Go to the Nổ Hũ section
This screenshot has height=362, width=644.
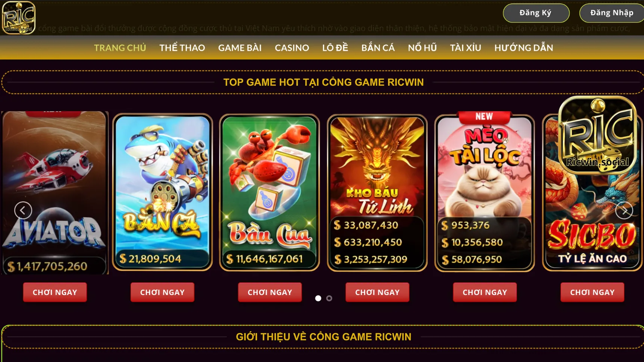(422, 48)
